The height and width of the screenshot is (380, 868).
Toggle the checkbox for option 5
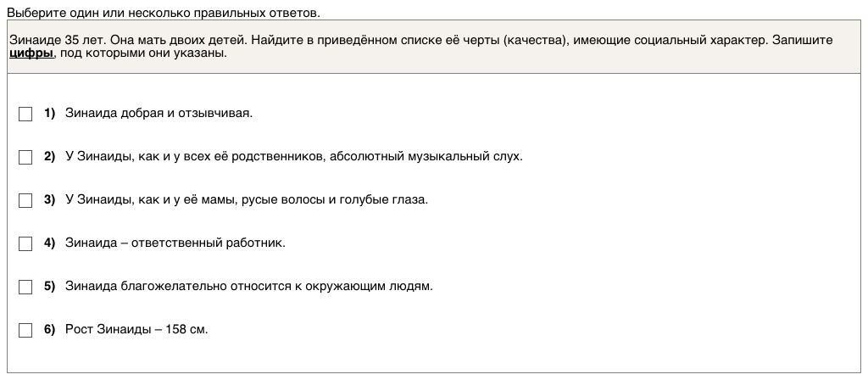[x=25, y=287]
